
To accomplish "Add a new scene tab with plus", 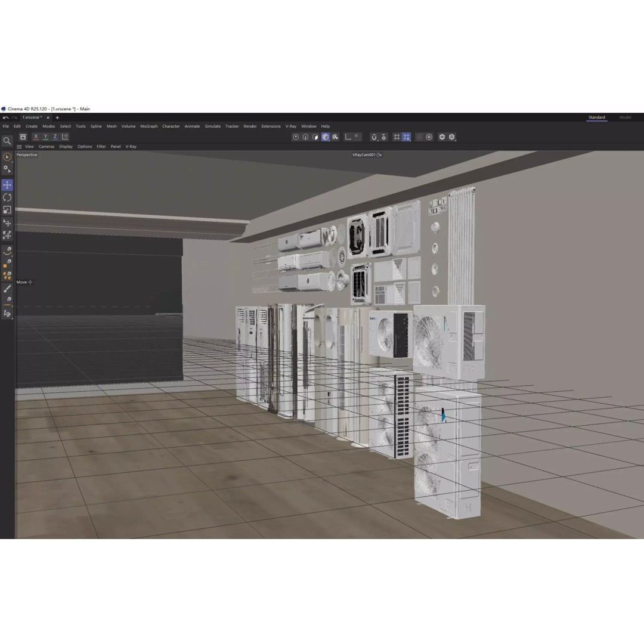I will pyautogui.click(x=57, y=117).
